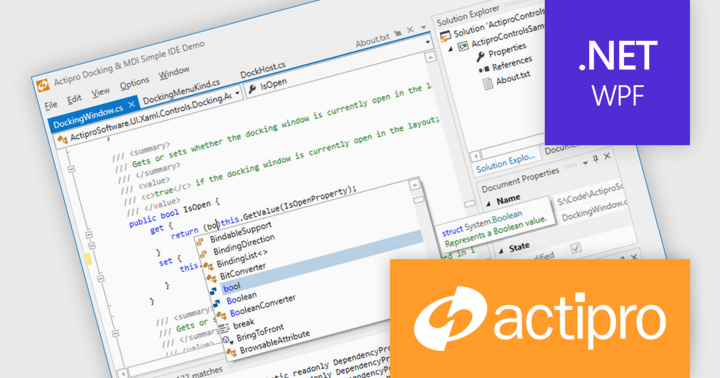Open the Window menu
This screenshot has height=378, width=720.
tap(174, 73)
